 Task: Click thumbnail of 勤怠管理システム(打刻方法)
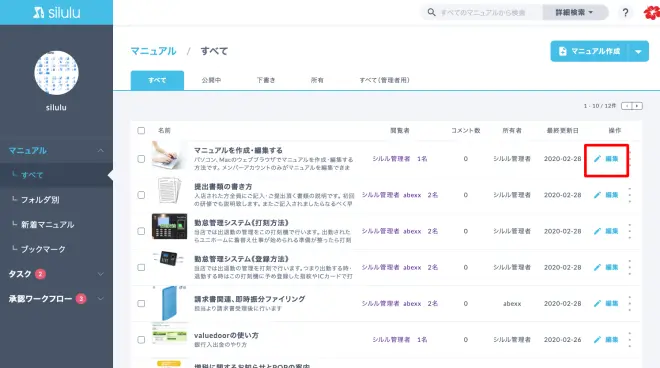click(170, 227)
